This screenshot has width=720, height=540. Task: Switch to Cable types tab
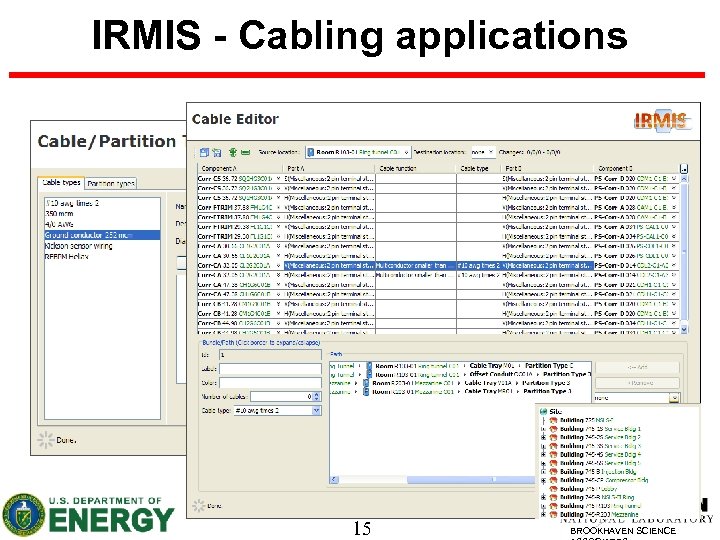(61, 183)
